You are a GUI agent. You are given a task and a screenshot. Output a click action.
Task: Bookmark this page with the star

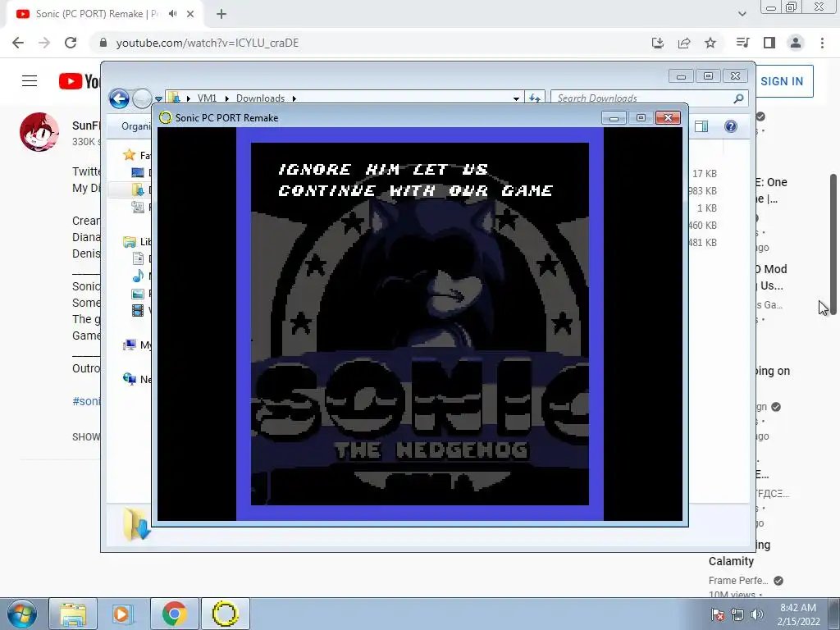pyautogui.click(x=710, y=43)
